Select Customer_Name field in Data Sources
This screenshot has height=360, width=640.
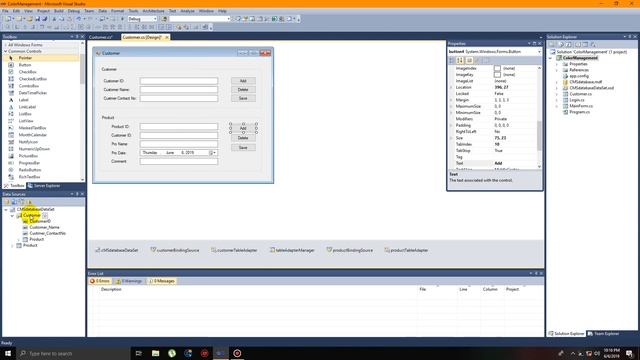click(x=44, y=227)
